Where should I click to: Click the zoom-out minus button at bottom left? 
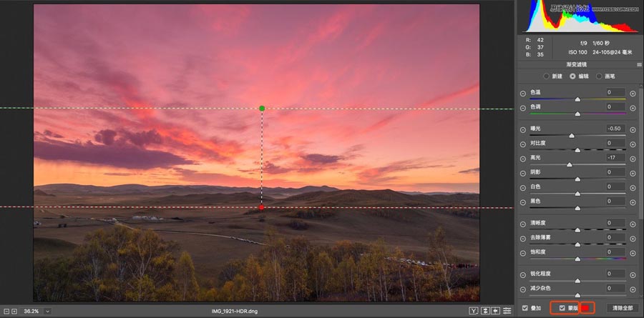(x=6, y=311)
